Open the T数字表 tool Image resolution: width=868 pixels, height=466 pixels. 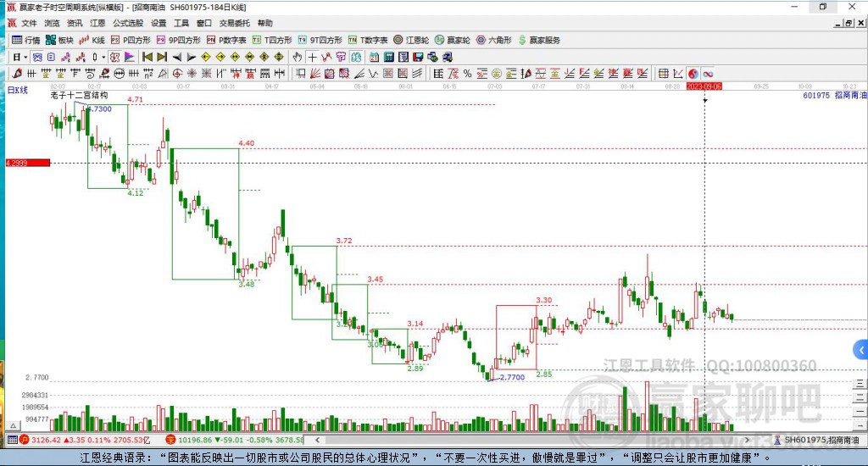point(368,40)
